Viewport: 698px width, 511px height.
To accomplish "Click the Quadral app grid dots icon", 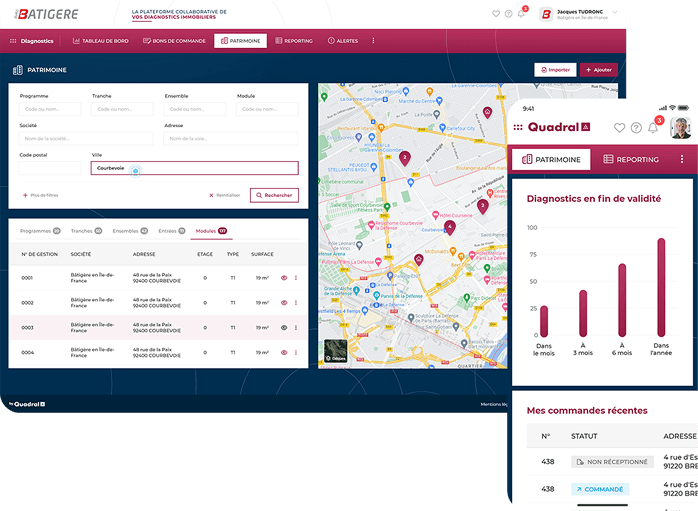I will coord(518,128).
